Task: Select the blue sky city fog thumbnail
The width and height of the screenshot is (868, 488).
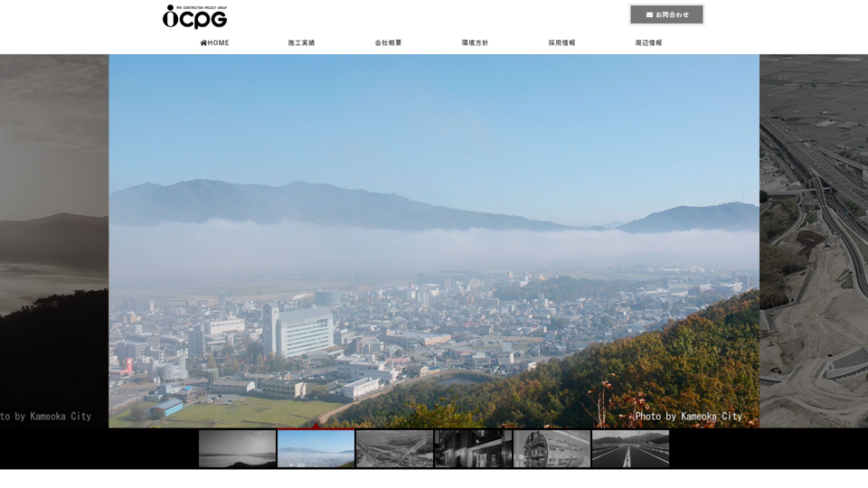Action: [316, 448]
